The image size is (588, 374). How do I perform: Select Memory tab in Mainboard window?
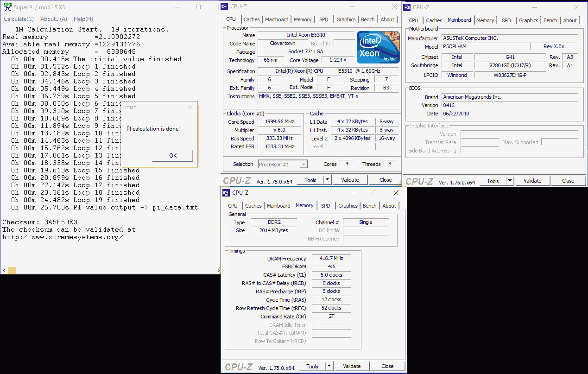pyautogui.click(x=485, y=20)
